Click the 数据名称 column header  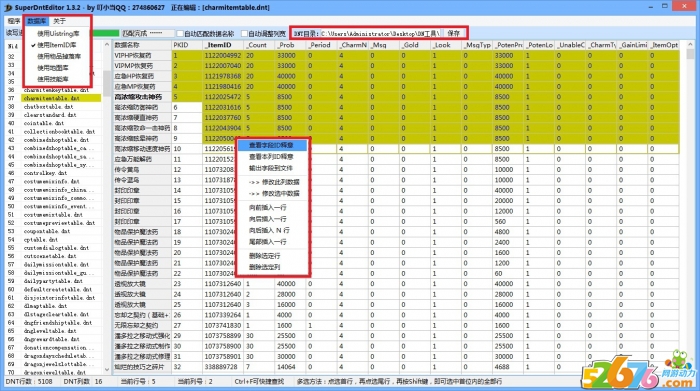pos(142,45)
